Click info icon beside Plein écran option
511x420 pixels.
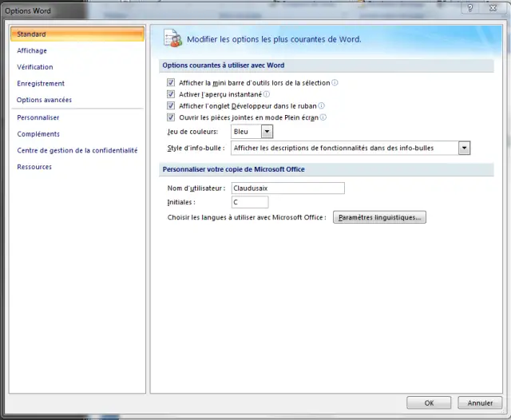323,117
